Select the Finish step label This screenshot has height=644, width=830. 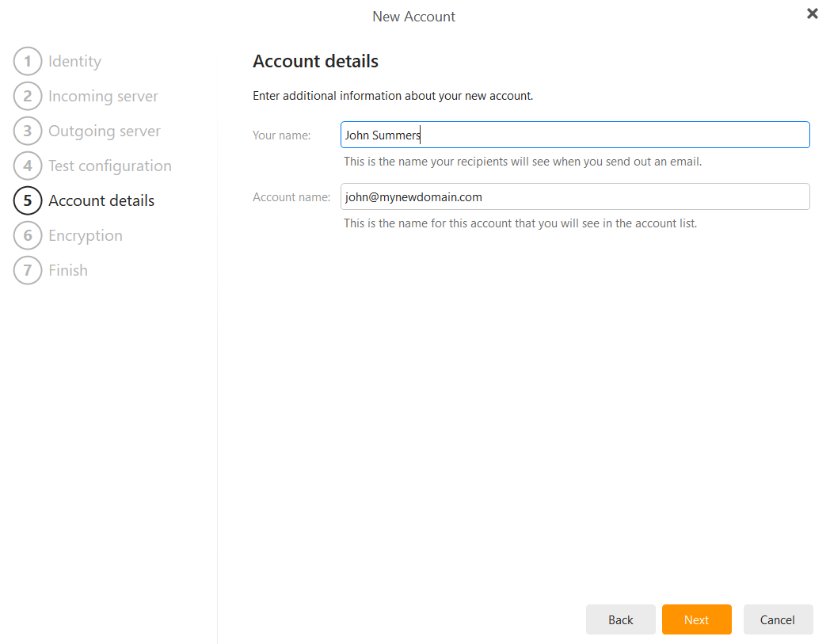(x=68, y=270)
